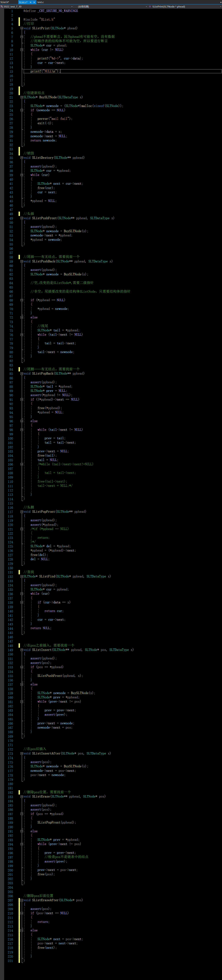Collapse the SListPushBack function
Viewport: 222px width, 980px height.
tap(22, 261)
